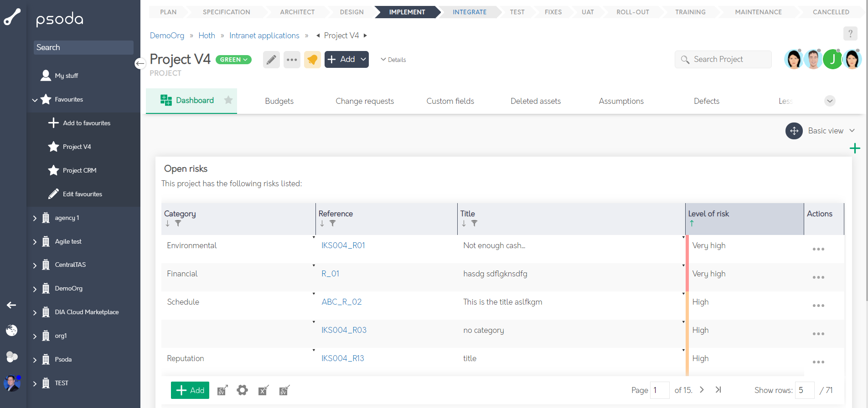Collapse sidebar using the left arrow circle

[x=140, y=63]
